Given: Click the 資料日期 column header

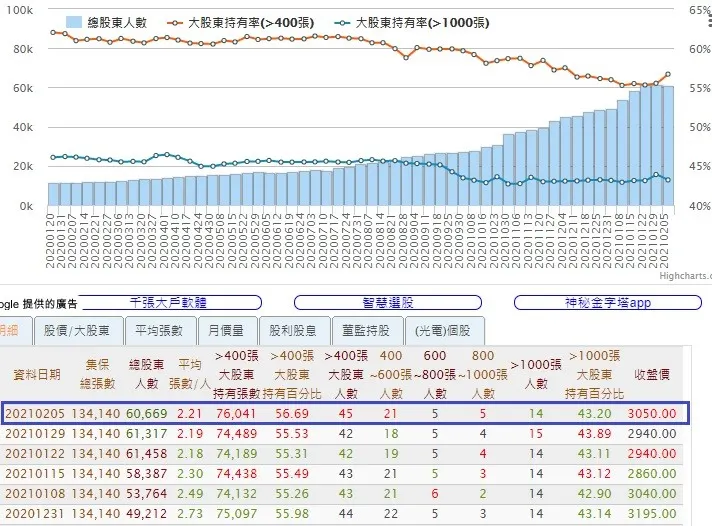Looking at the screenshot, I should point(37,375).
